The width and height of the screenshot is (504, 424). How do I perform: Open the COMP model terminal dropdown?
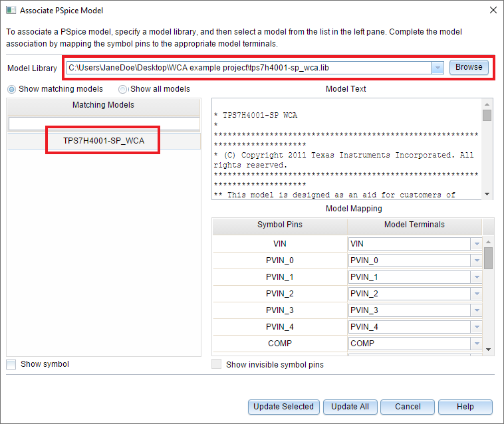click(x=476, y=344)
